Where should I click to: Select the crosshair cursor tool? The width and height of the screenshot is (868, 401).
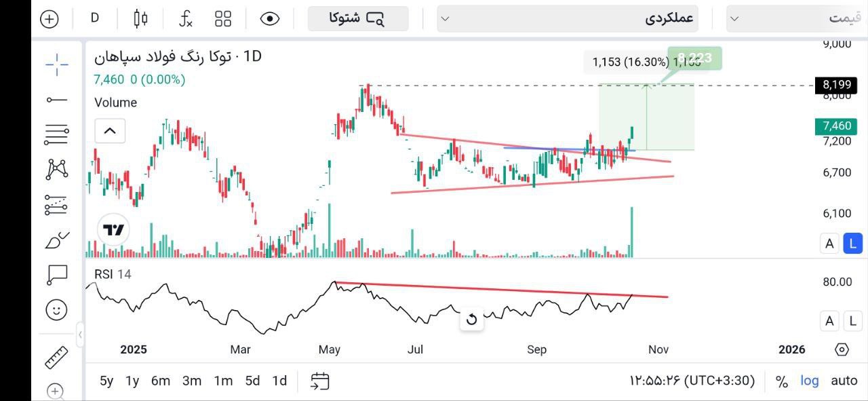click(x=57, y=64)
